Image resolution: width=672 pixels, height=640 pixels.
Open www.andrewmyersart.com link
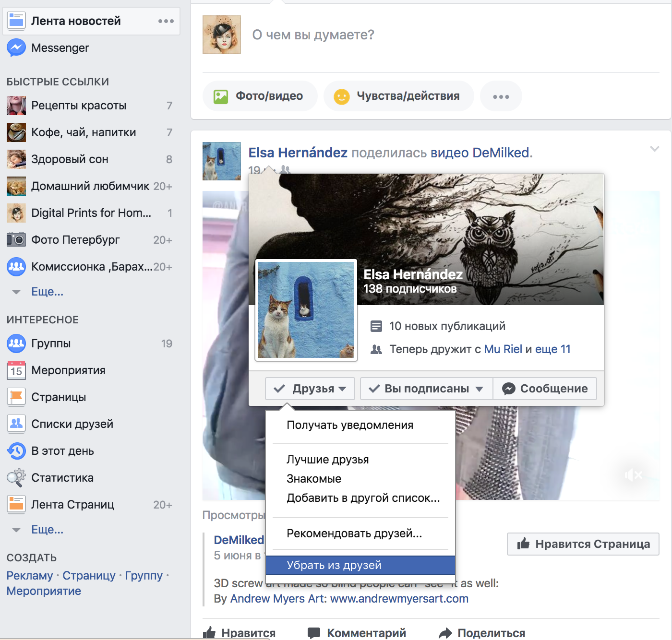(399, 599)
